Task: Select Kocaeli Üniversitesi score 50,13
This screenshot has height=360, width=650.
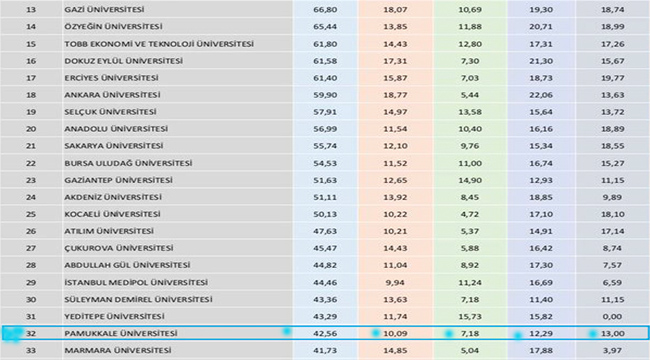Action: pos(325,214)
